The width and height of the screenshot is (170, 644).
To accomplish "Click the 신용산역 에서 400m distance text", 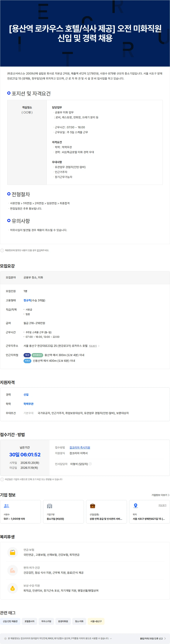I will [54, 361].
